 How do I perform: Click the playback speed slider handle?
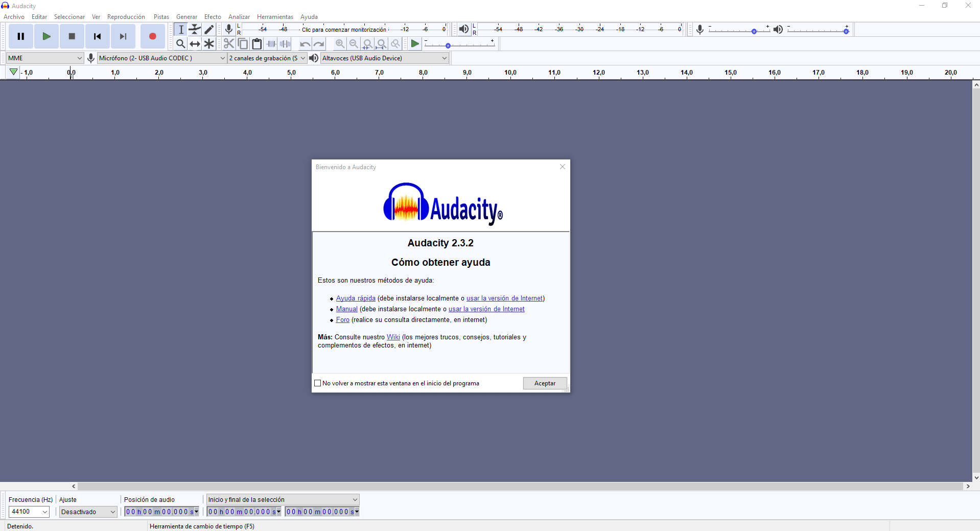[x=448, y=45]
